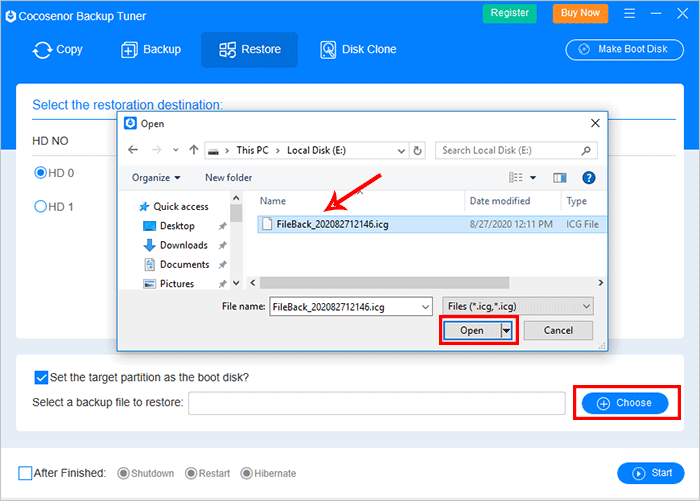The image size is (700, 501).
Task: Open the file type filter dropdown
Action: [x=517, y=306]
